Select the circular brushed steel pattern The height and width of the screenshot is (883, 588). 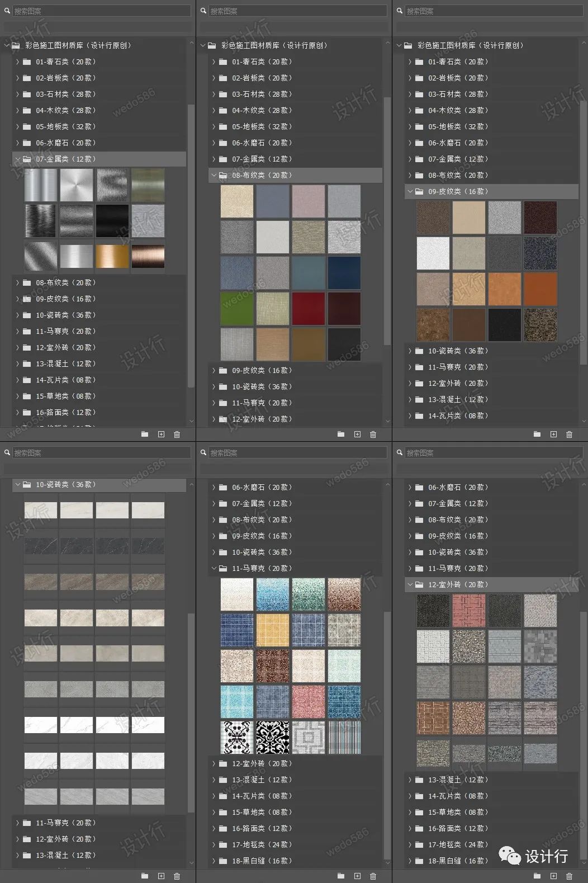77,185
